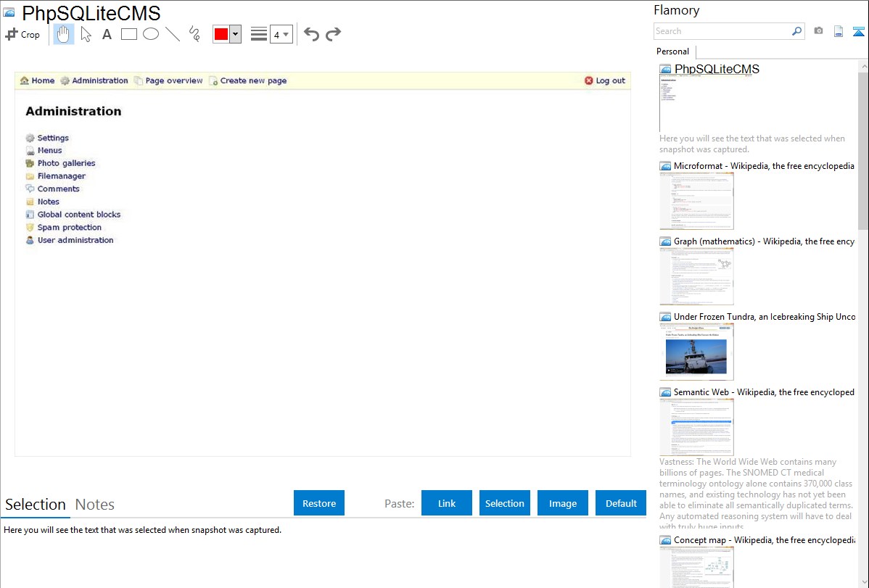869x588 pixels.
Task: Open the Under Frozen Tundra snapshot thumbnail
Action: (696, 352)
